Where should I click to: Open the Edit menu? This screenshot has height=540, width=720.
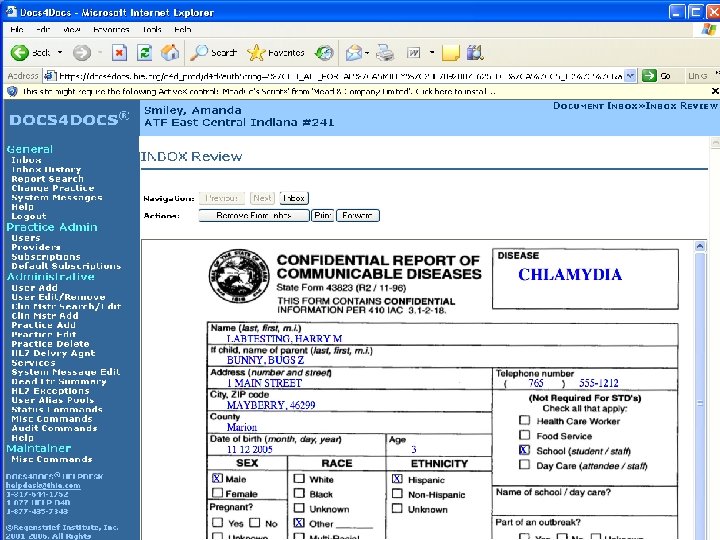point(43,29)
